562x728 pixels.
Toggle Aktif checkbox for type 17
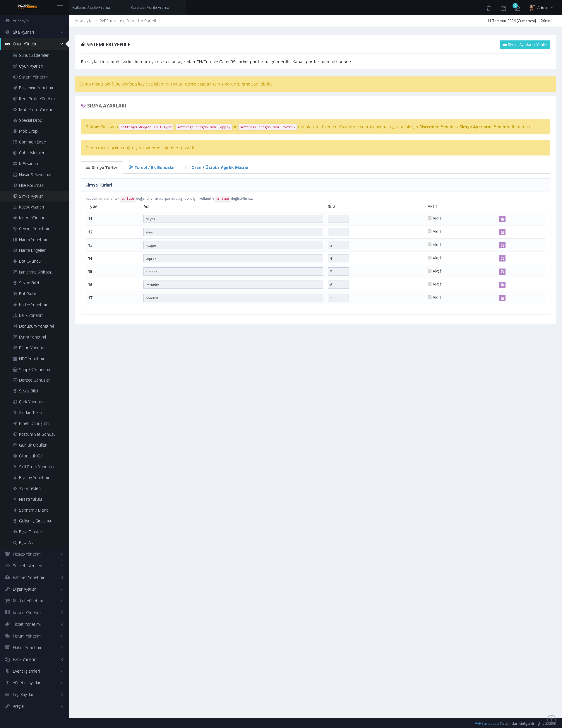[x=429, y=297]
